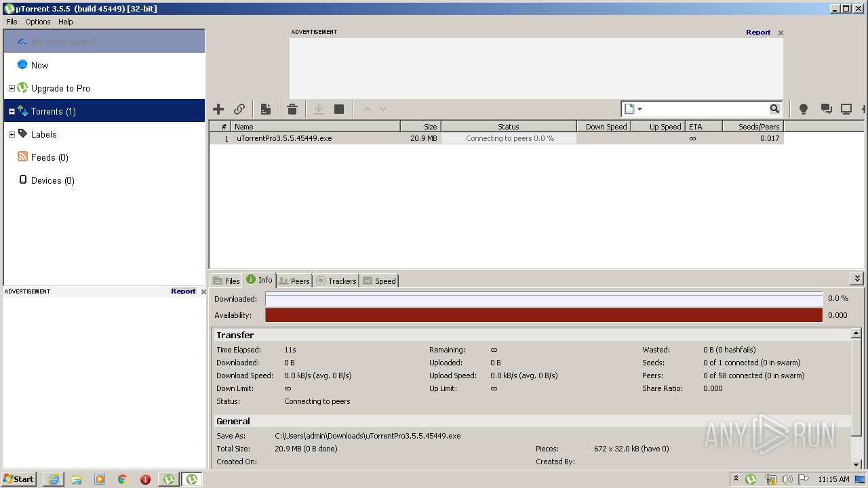This screenshot has height=488, width=868.
Task: Click Move Up Queue arrow icon
Action: 367,109
